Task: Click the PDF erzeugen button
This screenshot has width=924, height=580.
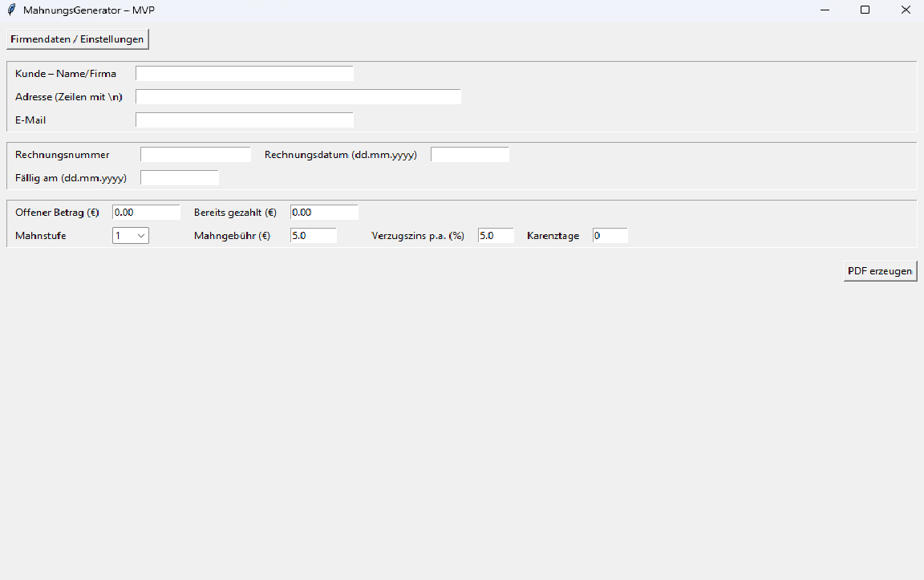Action: 879,271
